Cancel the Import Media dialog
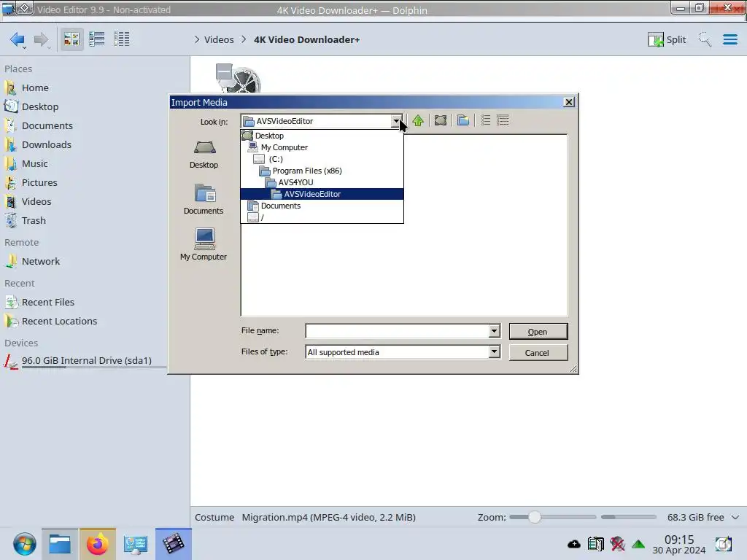747x560 pixels. [x=538, y=353]
